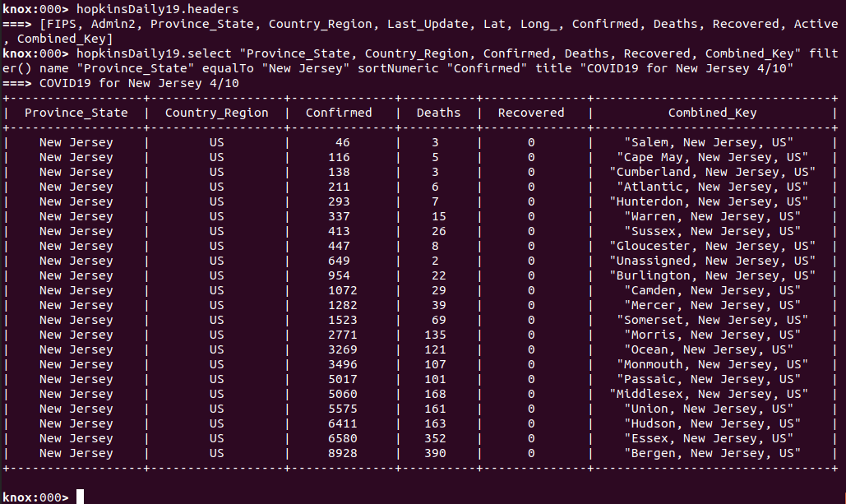Image resolution: width=846 pixels, height=504 pixels.
Task: Click the "Unassigned, New Jersey, US" entry
Action: [712, 261]
